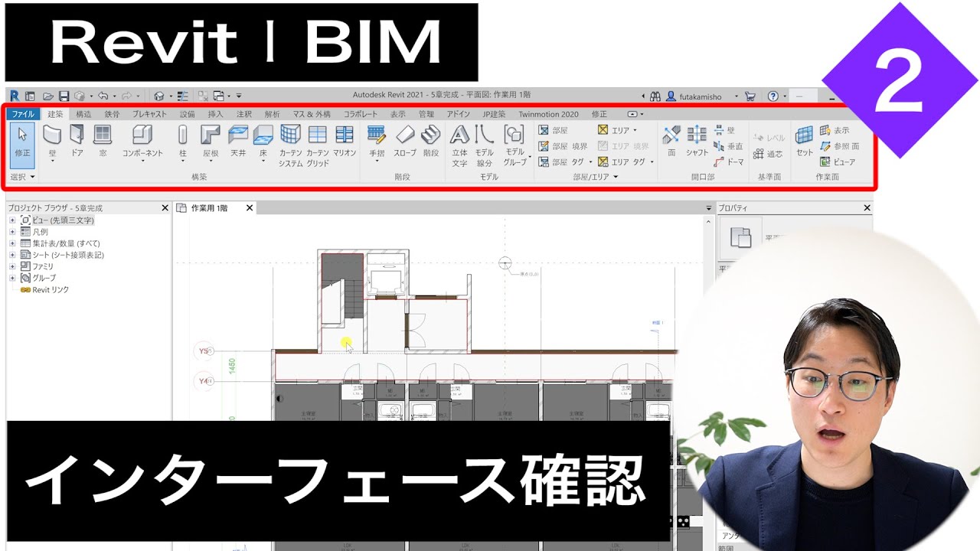Select the スロープ (Ramp) tool
Viewport: 980px width, 551px height.
(405, 142)
